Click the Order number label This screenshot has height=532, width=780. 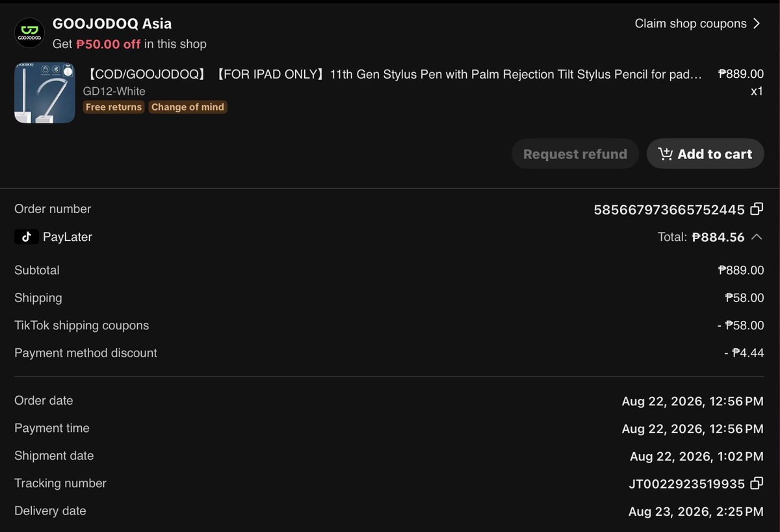[x=53, y=209]
